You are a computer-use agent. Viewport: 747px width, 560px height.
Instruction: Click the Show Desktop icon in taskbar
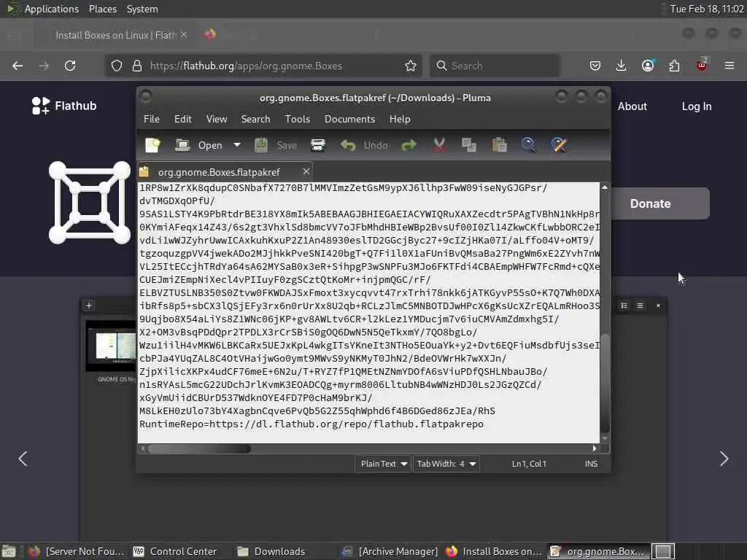9,551
